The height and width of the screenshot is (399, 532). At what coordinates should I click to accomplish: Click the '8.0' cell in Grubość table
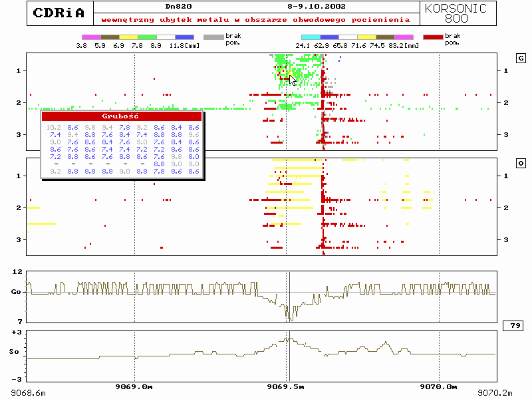coord(194,157)
